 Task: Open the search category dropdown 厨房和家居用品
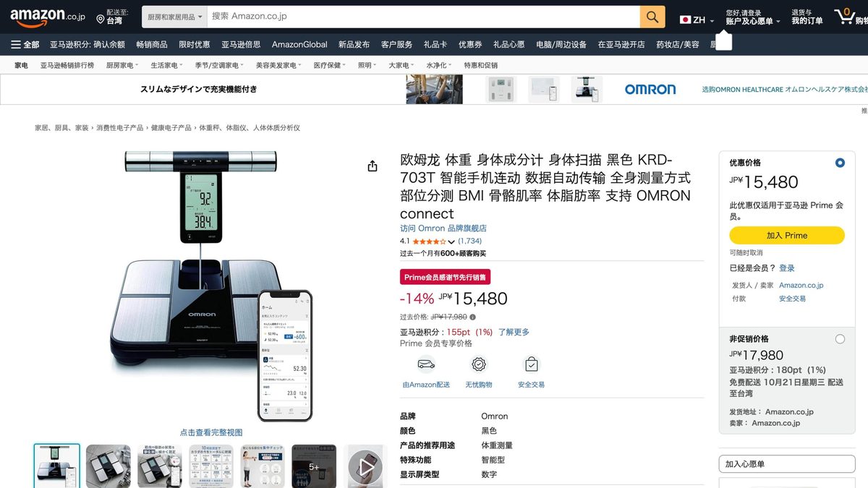coord(174,17)
